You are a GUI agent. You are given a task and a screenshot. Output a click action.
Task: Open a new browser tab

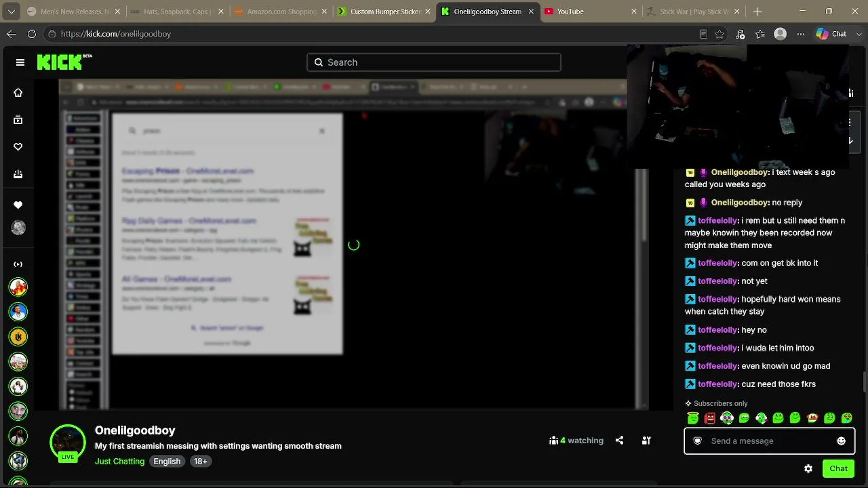[757, 12]
